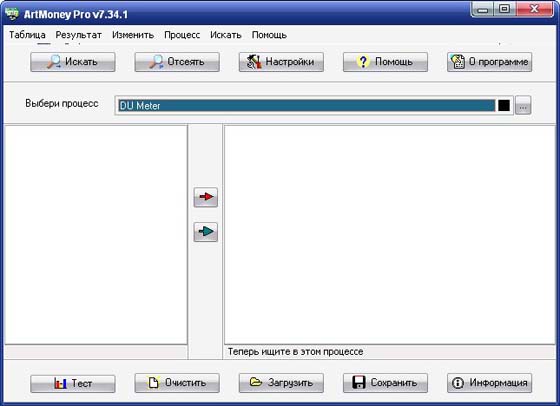Click the Тест button

pos(73,384)
